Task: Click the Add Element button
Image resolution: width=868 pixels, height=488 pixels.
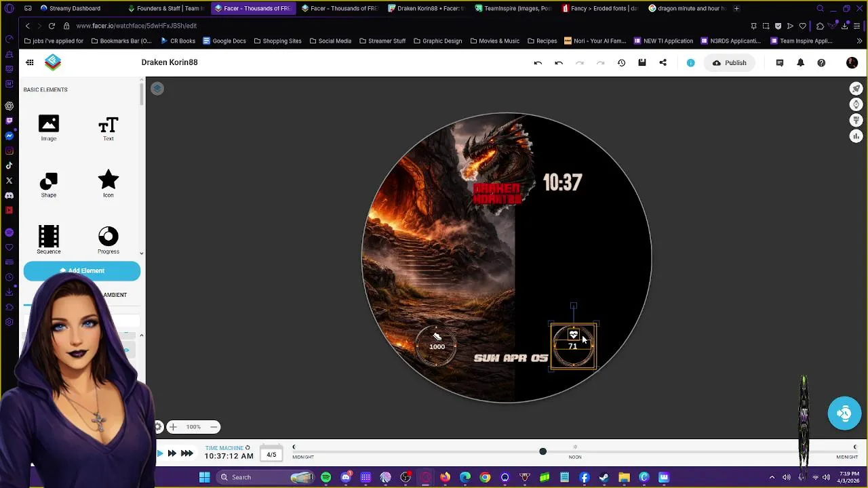Action: [x=82, y=271]
